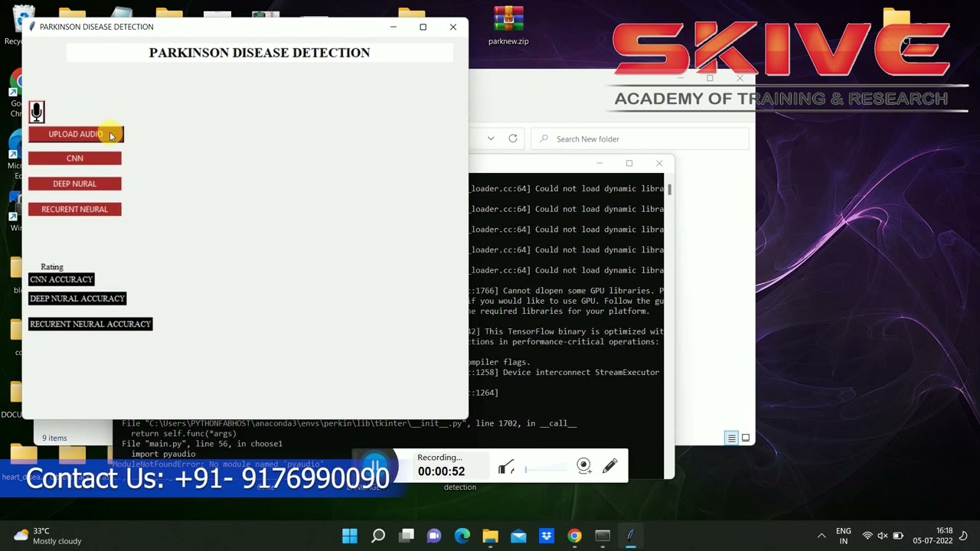The width and height of the screenshot is (980, 551).
Task: Click the focus assist moon icon
Action: coord(965,536)
